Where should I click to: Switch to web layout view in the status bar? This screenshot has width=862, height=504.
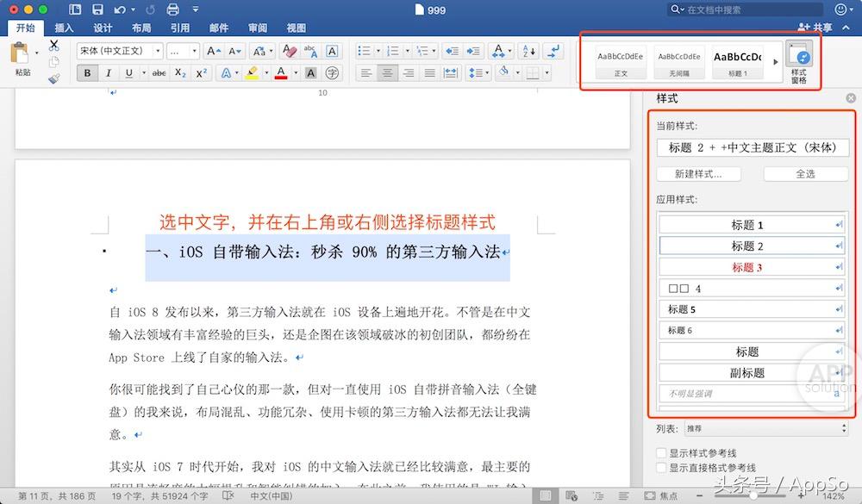(x=572, y=495)
